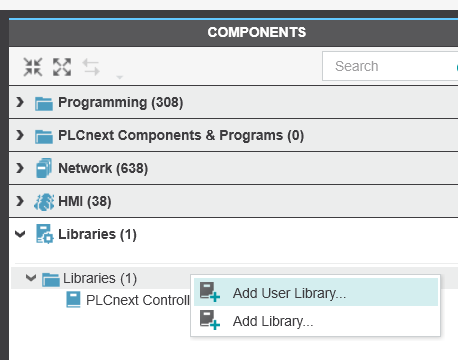Screen dimensions: 458x360
Task: Expand the PLCnext Components & Programs section
Action: pyautogui.click(x=20, y=135)
